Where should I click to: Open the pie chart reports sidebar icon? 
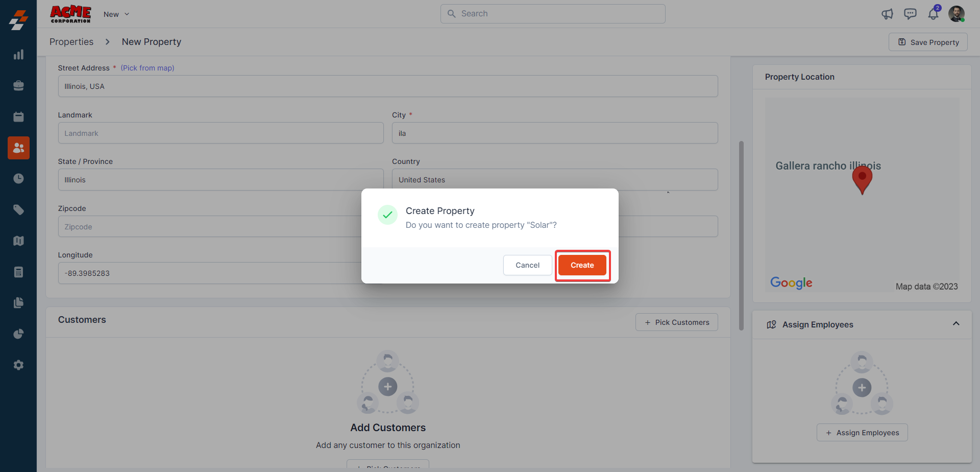[x=18, y=334]
